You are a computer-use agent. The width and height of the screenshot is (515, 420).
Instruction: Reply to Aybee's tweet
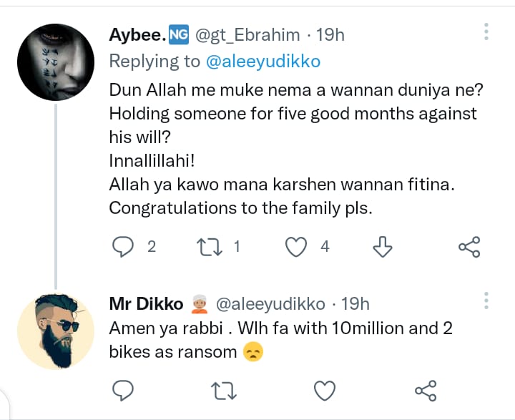point(124,247)
